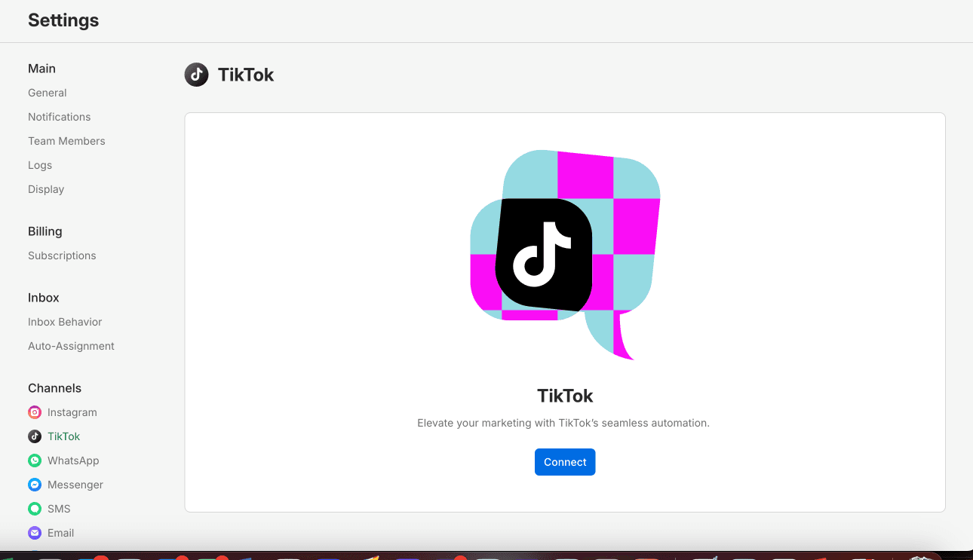Click the bold TikTok title above the description
Viewport: 973px width, 560px height.
(565, 396)
